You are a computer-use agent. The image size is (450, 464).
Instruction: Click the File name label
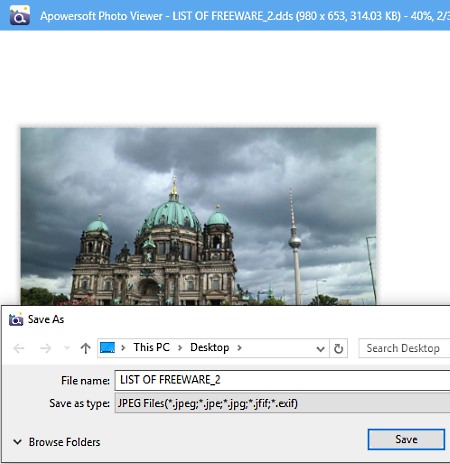pyautogui.click(x=85, y=380)
